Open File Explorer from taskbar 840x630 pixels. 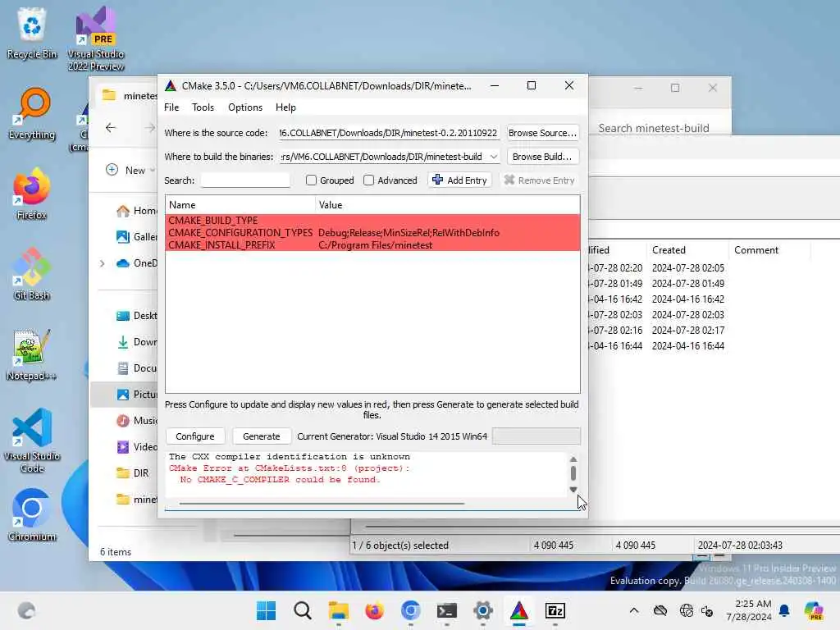coord(339,610)
